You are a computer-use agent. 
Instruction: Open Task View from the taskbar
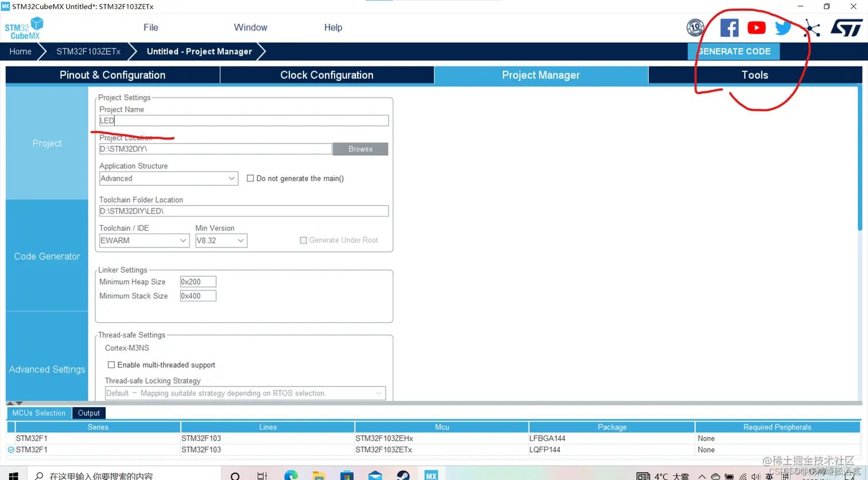[x=262, y=475]
